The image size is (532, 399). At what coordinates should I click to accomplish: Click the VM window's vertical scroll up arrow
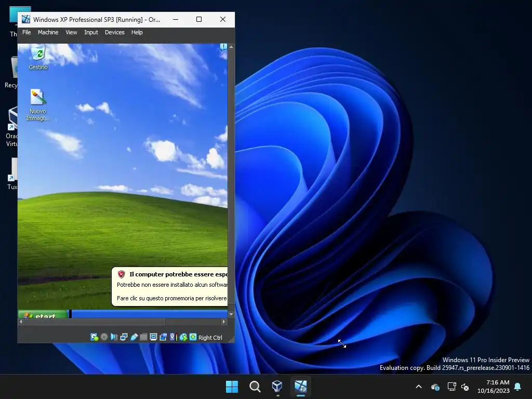pos(231,47)
